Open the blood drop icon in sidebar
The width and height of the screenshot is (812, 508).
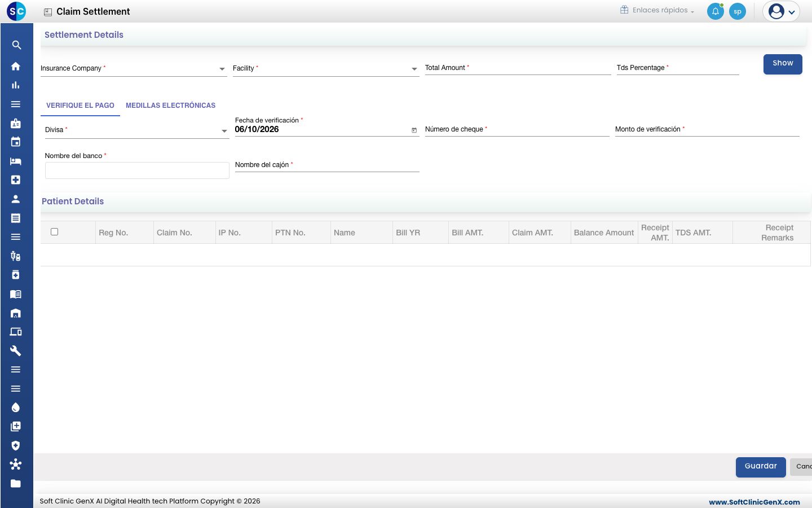pos(16,408)
